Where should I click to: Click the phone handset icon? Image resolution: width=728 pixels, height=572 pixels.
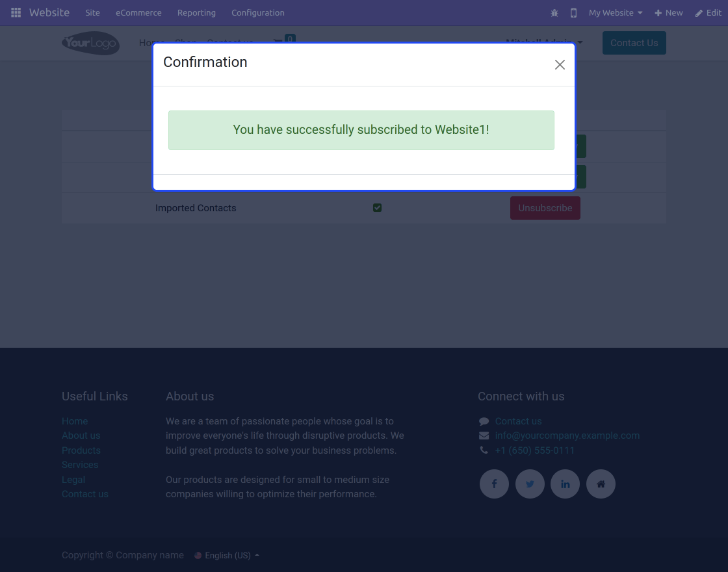484,450
